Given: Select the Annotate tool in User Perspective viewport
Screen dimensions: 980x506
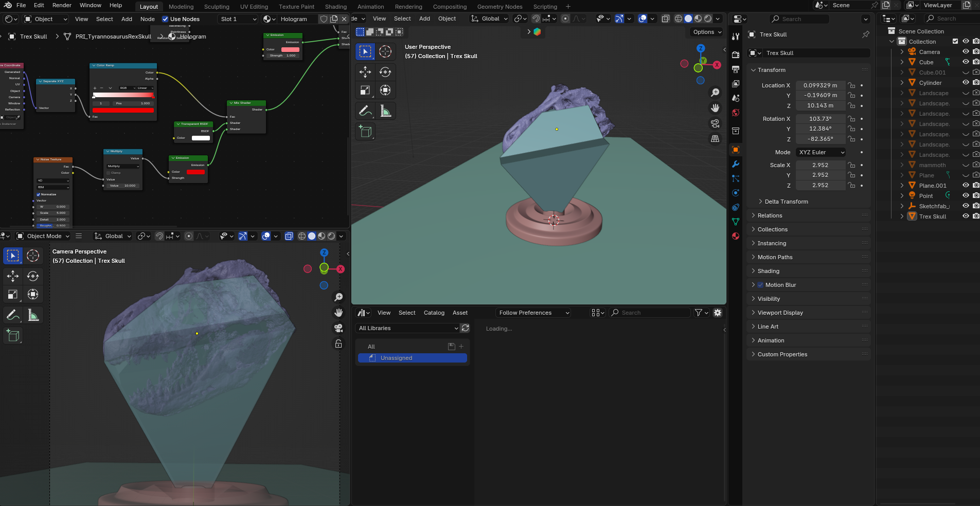Looking at the screenshot, I should tap(365, 111).
